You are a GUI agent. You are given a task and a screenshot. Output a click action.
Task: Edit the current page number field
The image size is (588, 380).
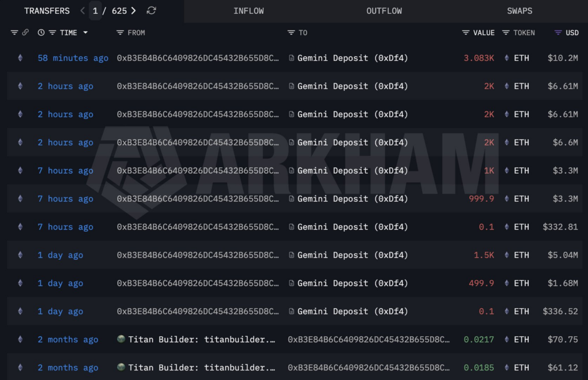click(x=95, y=11)
